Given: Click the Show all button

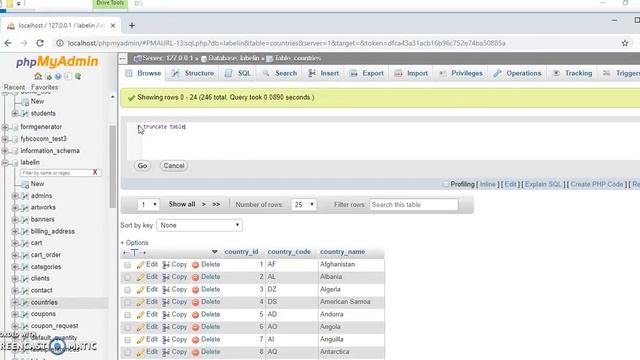Looking at the screenshot, I should (x=182, y=204).
